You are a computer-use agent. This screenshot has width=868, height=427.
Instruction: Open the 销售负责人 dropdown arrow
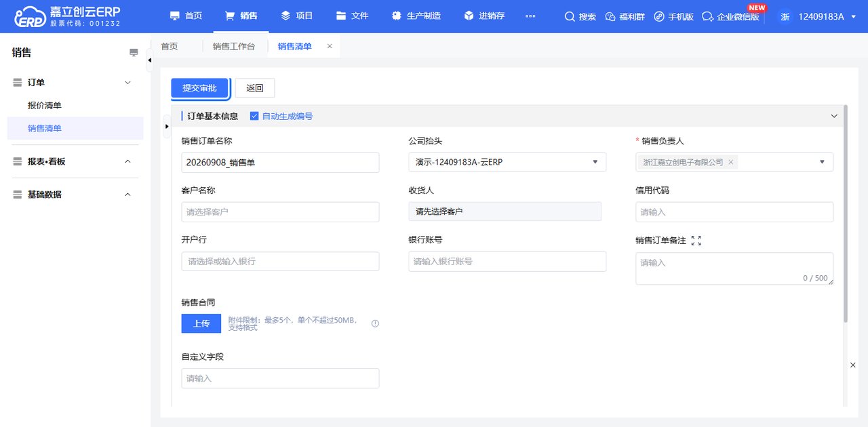click(822, 162)
